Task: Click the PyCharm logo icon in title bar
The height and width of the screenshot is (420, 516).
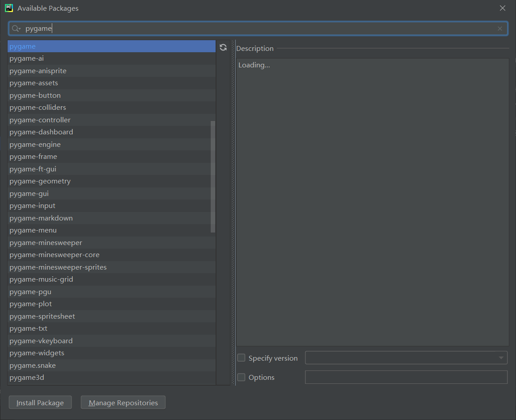Action: [x=9, y=8]
